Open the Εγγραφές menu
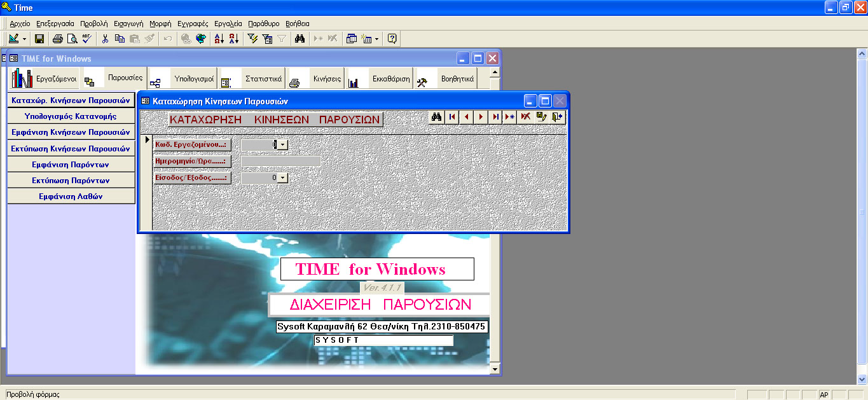 coord(193,23)
